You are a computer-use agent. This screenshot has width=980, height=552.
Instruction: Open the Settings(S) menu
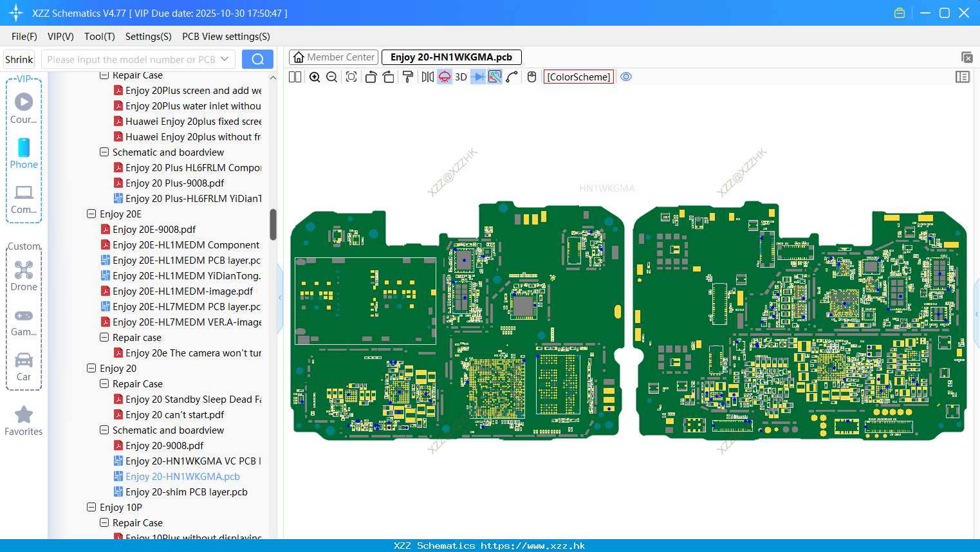click(149, 37)
